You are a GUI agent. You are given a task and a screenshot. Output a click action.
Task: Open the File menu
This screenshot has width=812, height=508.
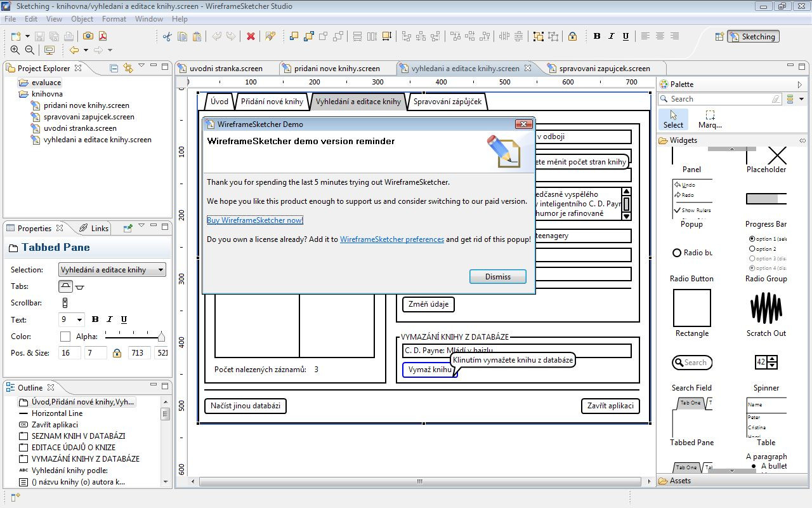click(x=10, y=19)
